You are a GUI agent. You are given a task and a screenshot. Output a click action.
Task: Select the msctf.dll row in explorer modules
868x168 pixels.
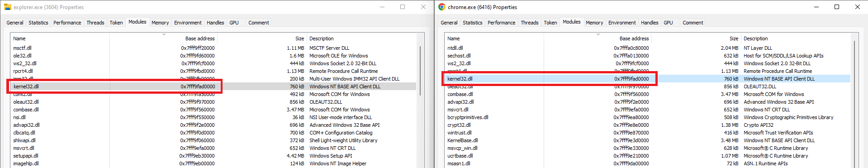click(213, 48)
